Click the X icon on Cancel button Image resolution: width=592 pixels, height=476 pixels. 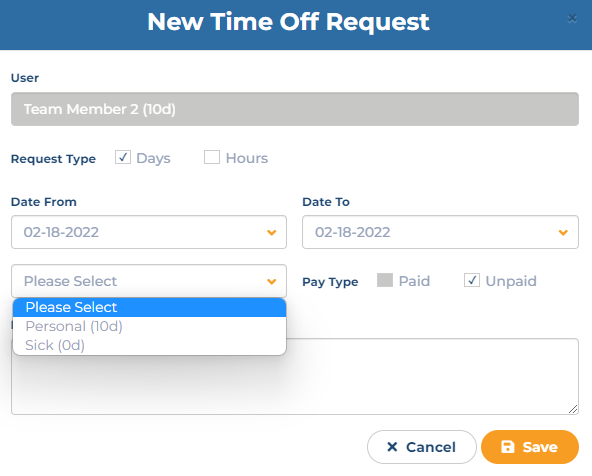(x=392, y=447)
